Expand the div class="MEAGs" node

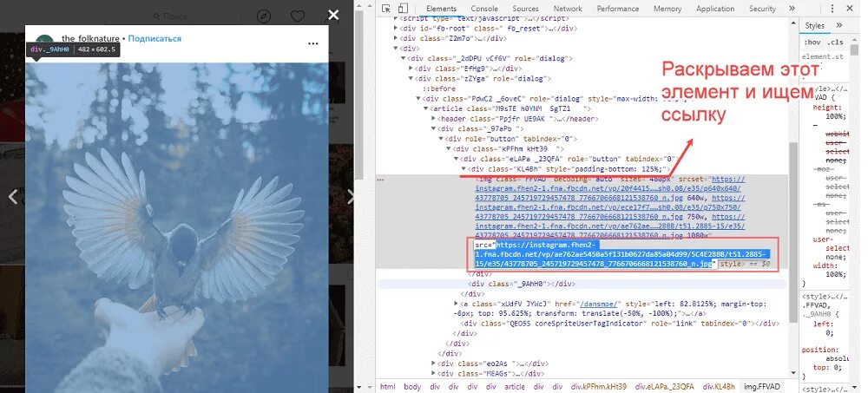point(433,374)
